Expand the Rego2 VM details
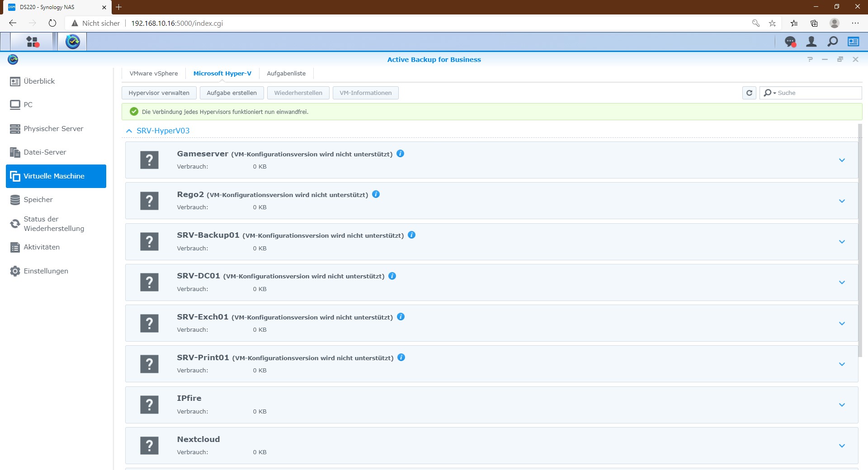This screenshot has width=868, height=470. click(842, 201)
